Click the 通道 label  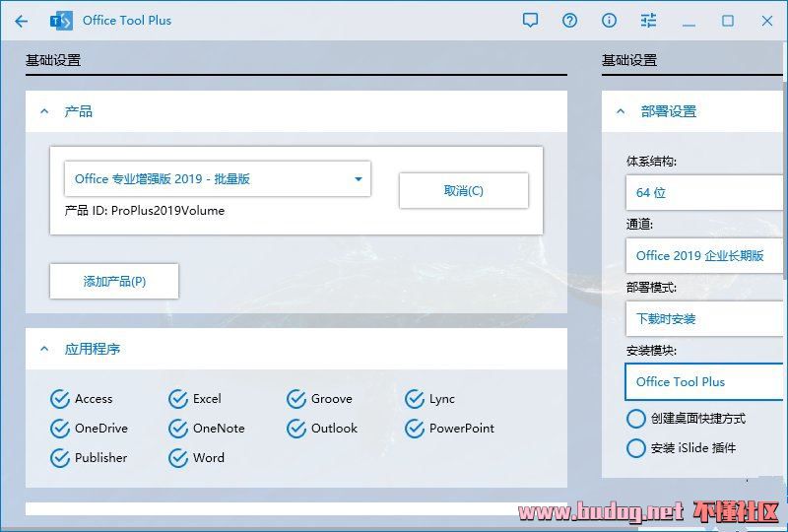[x=639, y=225]
